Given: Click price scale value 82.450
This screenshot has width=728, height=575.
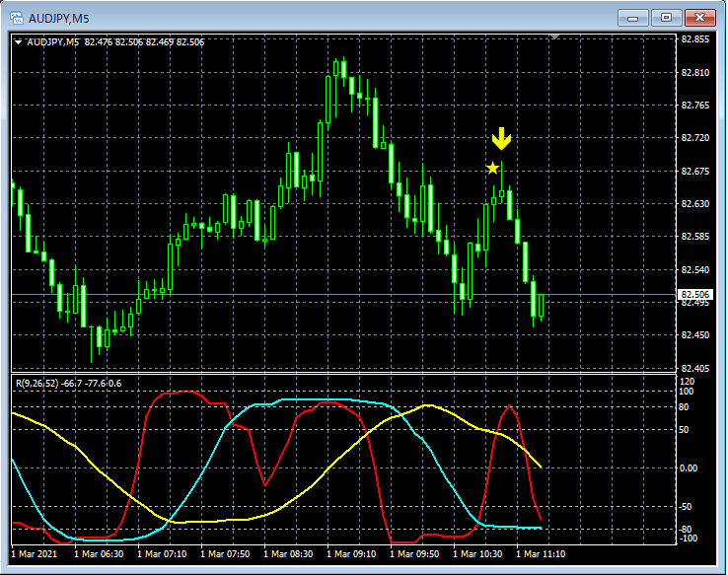Looking at the screenshot, I should (695, 335).
